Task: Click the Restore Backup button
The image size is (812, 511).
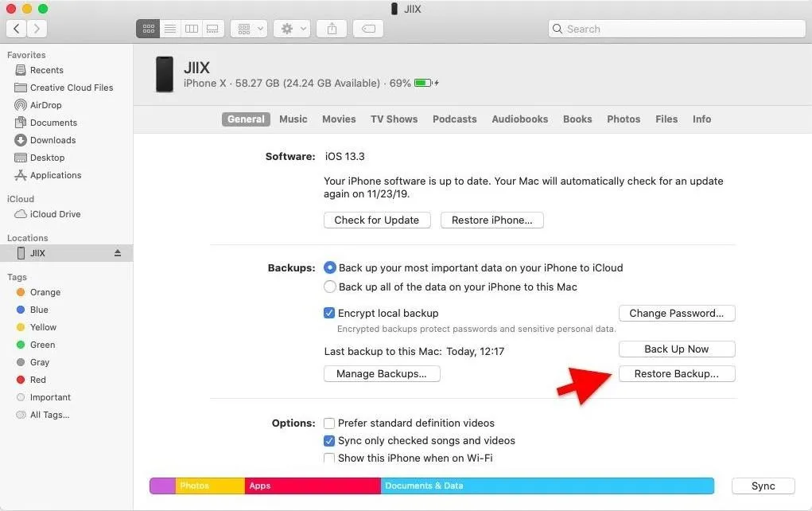Action: click(x=677, y=373)
